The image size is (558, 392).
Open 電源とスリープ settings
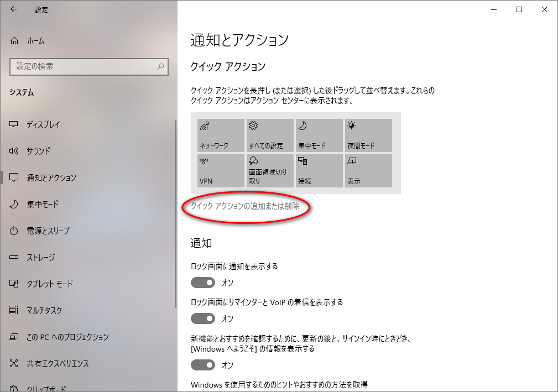48,231
